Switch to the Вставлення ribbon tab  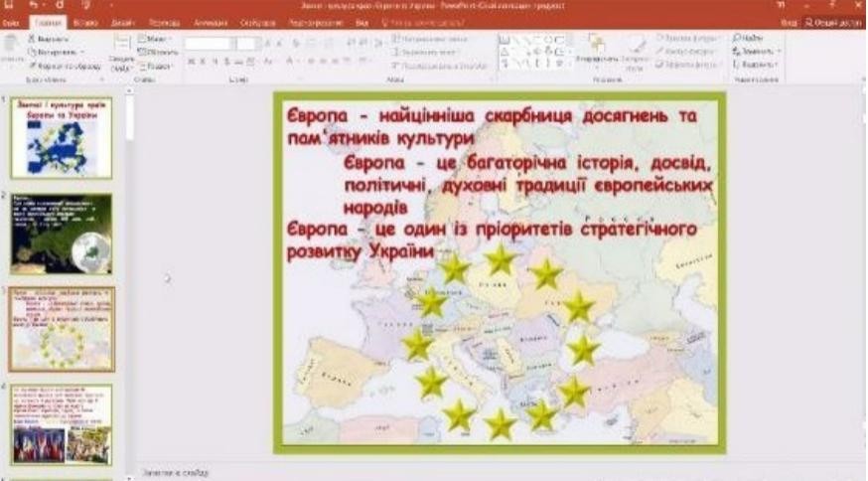(x=85, y=23)
